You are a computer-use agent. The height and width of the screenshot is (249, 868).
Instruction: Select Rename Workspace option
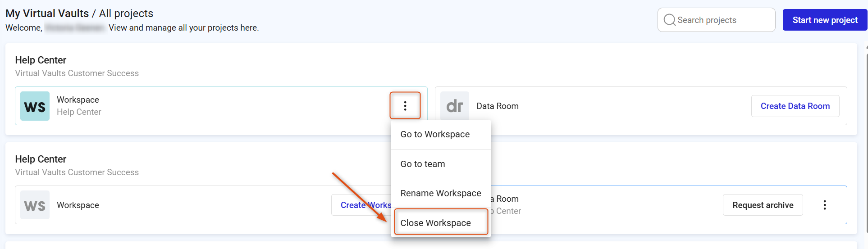441,193
